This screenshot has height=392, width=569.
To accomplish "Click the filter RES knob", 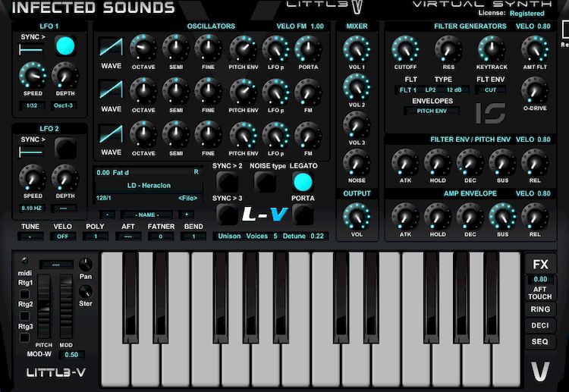I will [x=448, y=49].
